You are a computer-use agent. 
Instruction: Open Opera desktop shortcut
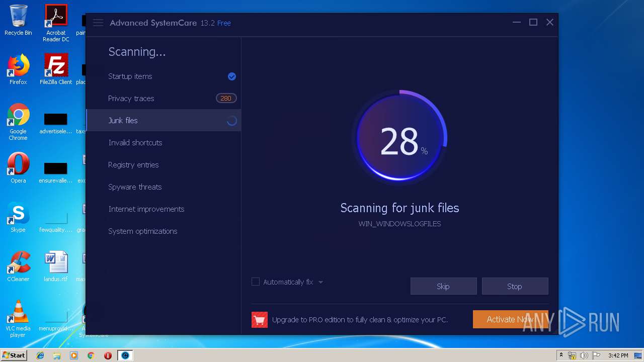pos(18,168)
